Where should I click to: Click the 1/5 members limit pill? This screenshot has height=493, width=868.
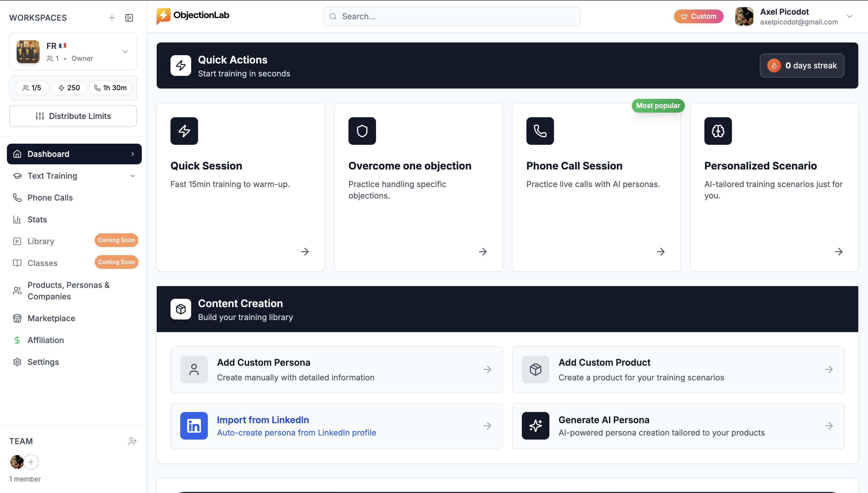[x=32, y=88]
